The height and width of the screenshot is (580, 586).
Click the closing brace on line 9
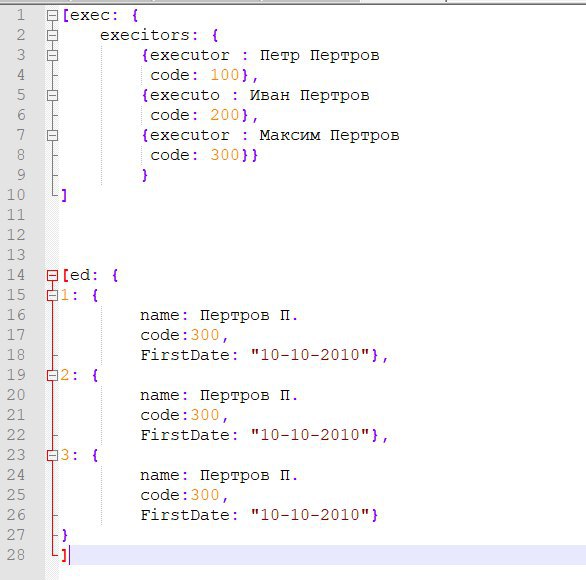pyautogui.click(x=145, y=175)
